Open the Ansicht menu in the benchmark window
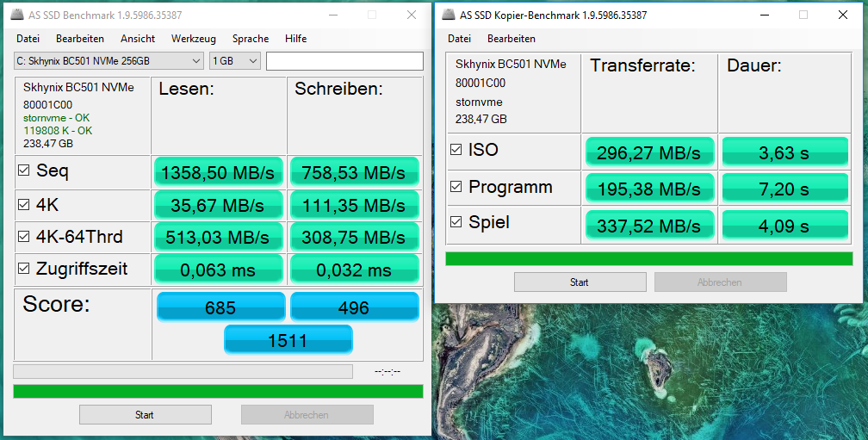 (x=138, y=39)
